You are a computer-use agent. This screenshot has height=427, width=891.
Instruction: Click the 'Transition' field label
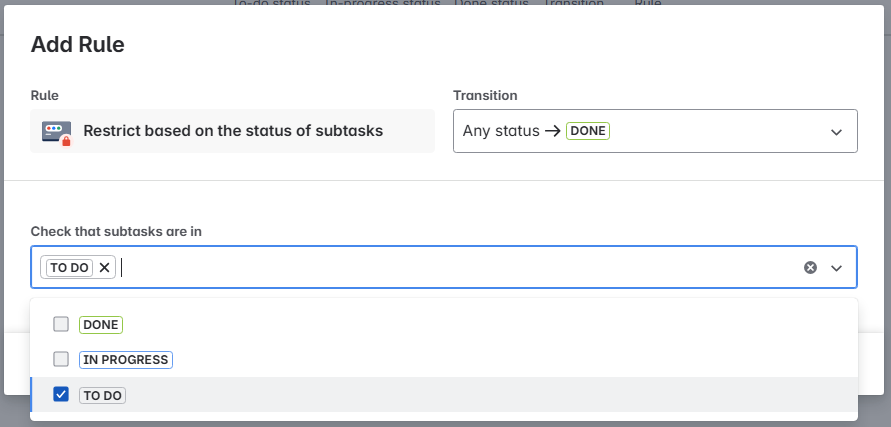click(485, 96)
